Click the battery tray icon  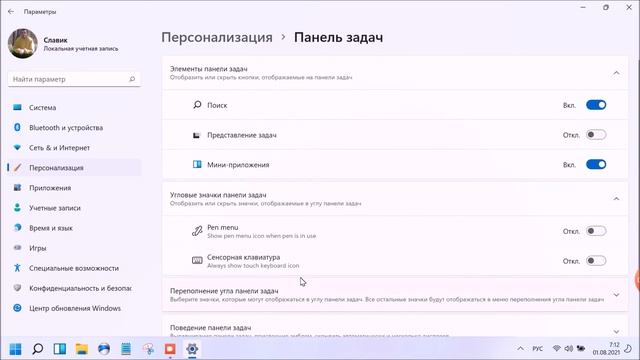[x=581, y=349]
